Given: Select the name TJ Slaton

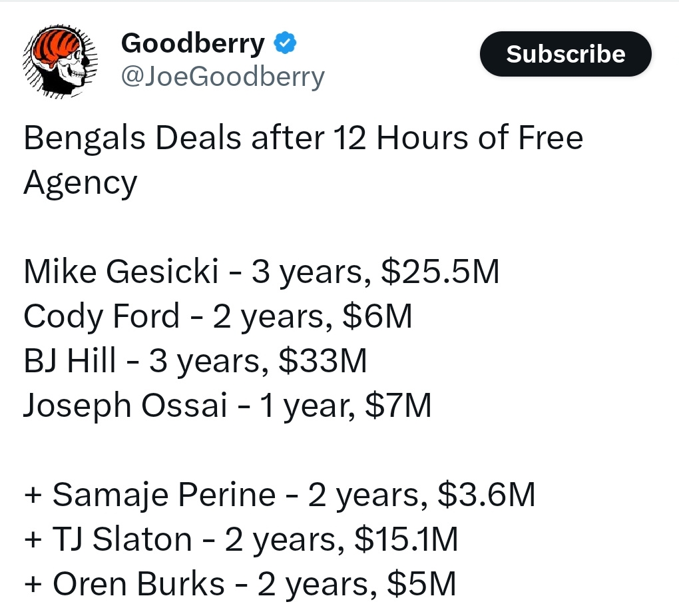Looking at the screenshot, I should click(x=122, y=539).
